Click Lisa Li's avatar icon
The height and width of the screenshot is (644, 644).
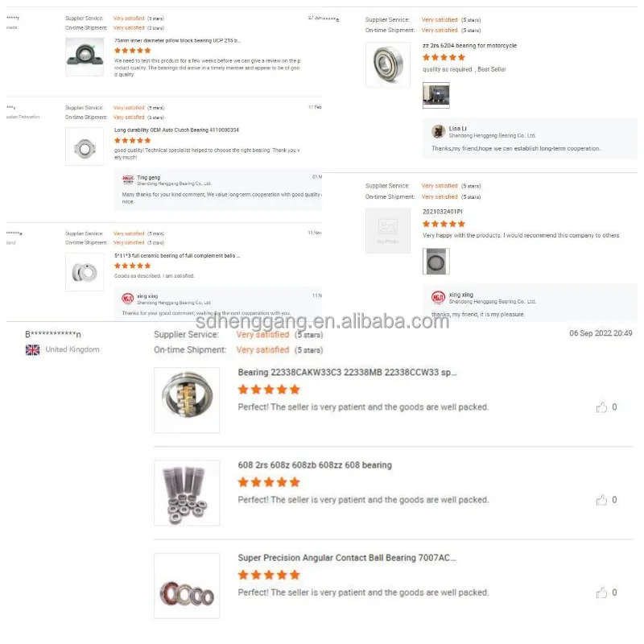pos(438,131)
